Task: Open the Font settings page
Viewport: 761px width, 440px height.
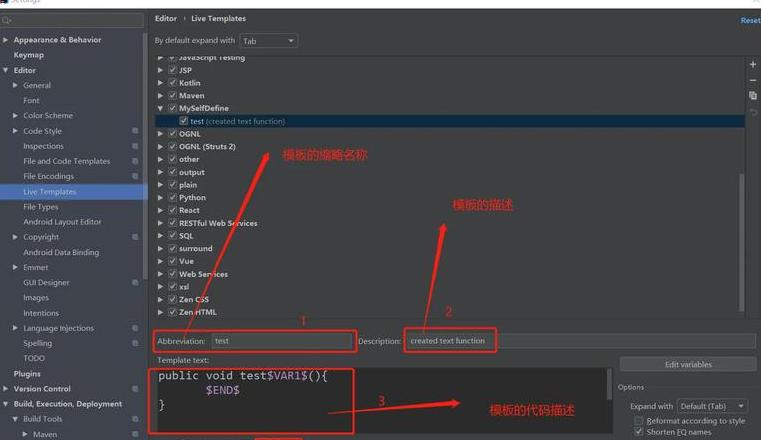Action: [31, 100]
